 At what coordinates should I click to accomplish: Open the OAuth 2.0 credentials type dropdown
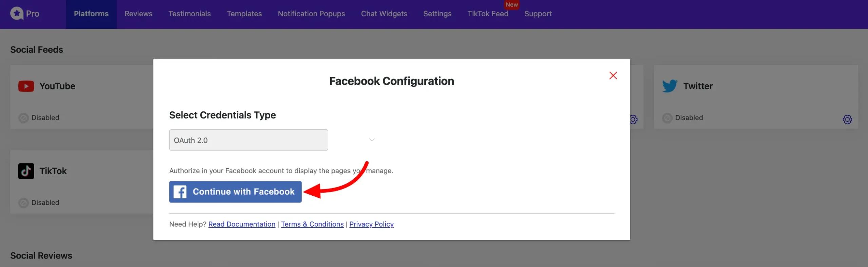[249, 140]
